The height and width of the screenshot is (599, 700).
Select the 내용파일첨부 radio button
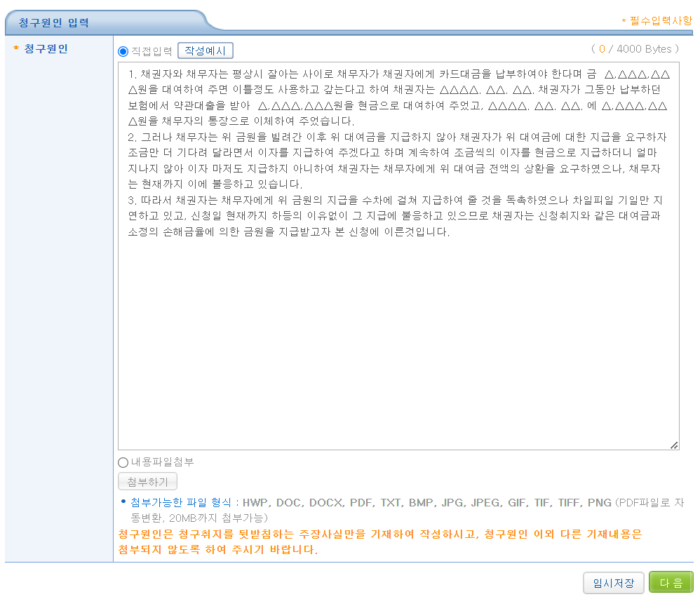123,462
